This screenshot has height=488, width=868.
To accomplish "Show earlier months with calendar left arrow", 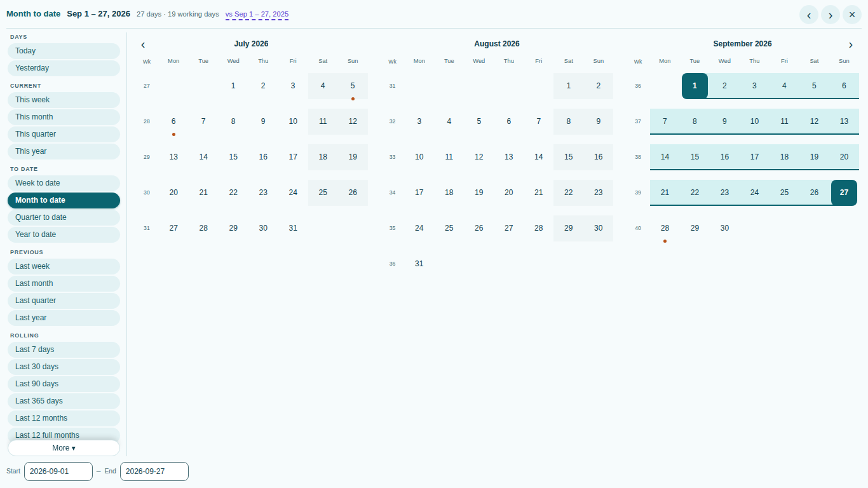I will pos(143,44).
